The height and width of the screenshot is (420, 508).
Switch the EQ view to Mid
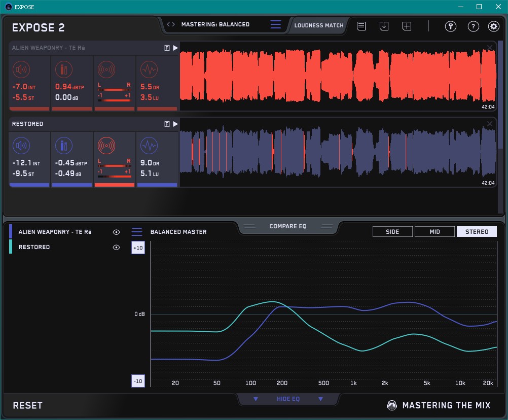click(434, 232)
